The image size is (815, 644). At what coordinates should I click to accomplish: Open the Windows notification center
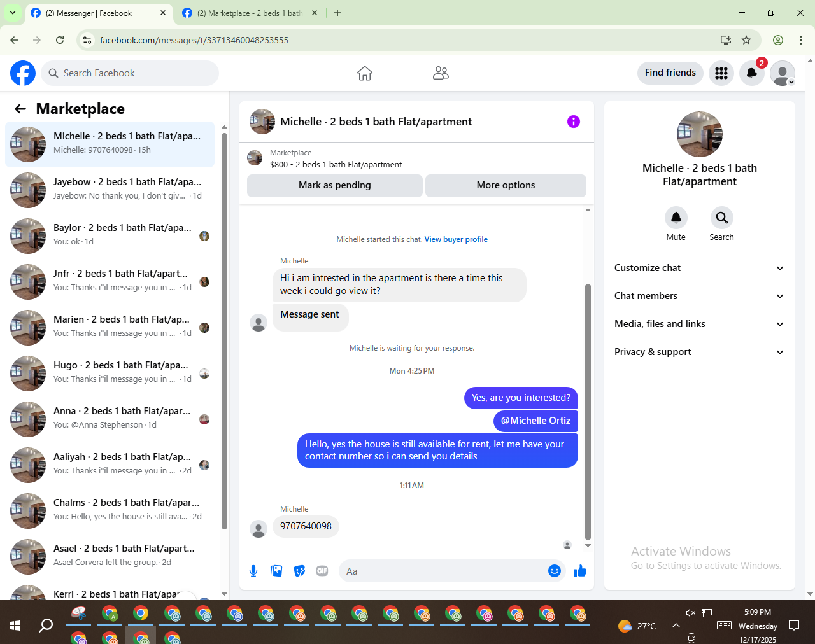794,626
